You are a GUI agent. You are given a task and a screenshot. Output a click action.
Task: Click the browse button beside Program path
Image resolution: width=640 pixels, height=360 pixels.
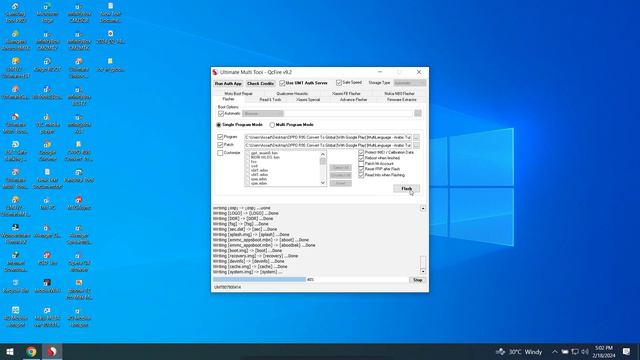pyautogui.click(x=416, y=138)
